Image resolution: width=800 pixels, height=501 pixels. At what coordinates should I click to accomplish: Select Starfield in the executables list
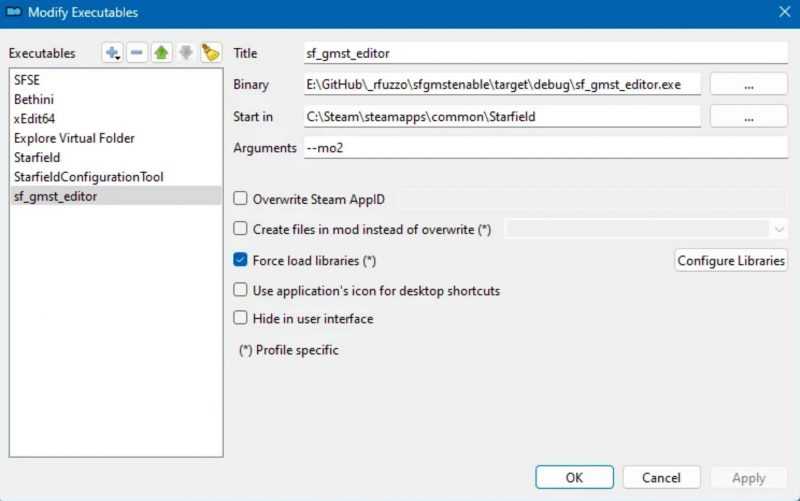(x=116, y=158)
